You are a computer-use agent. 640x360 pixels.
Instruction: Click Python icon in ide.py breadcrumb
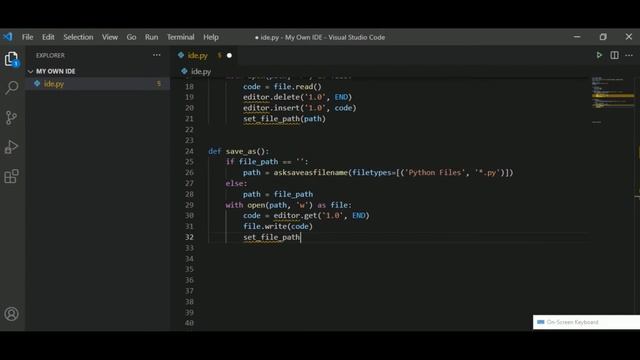(x=184, y=71)
